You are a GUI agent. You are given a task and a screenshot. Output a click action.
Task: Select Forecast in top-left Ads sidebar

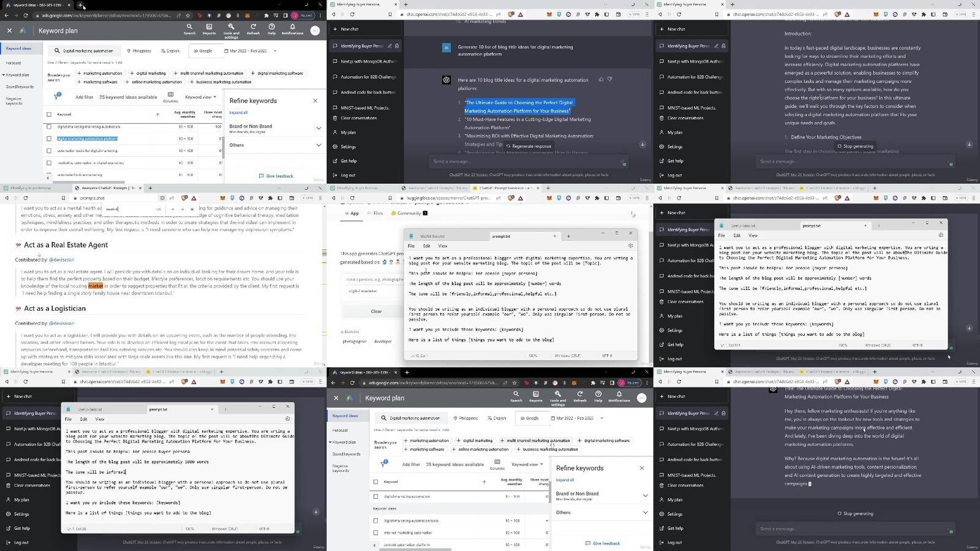click(13, 63)
